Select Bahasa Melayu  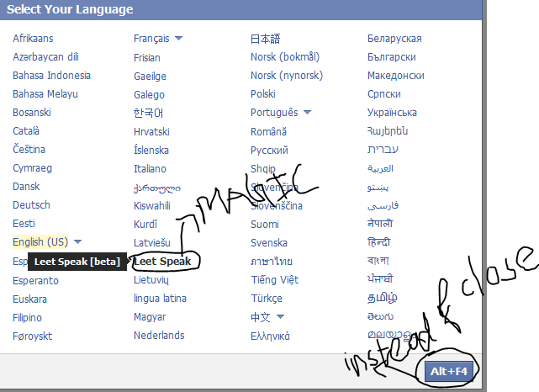point(45,94)
